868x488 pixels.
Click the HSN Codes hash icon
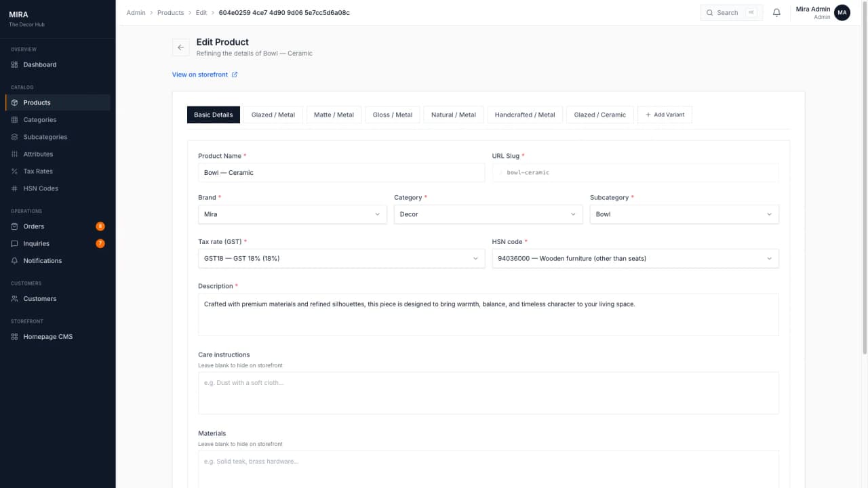tap(15, 188)
